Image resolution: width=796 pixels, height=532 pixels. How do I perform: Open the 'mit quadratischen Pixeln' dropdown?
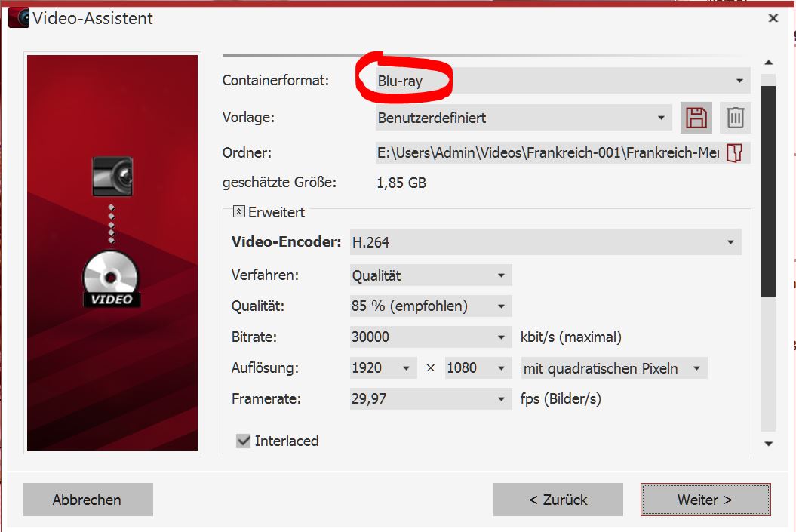coord(614,368)
